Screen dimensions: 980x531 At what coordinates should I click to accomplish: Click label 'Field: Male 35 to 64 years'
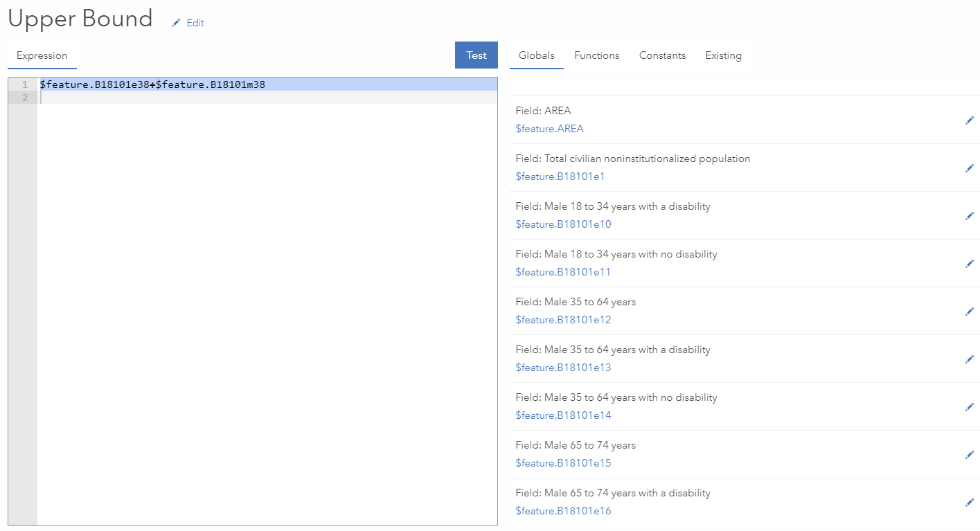576,302
